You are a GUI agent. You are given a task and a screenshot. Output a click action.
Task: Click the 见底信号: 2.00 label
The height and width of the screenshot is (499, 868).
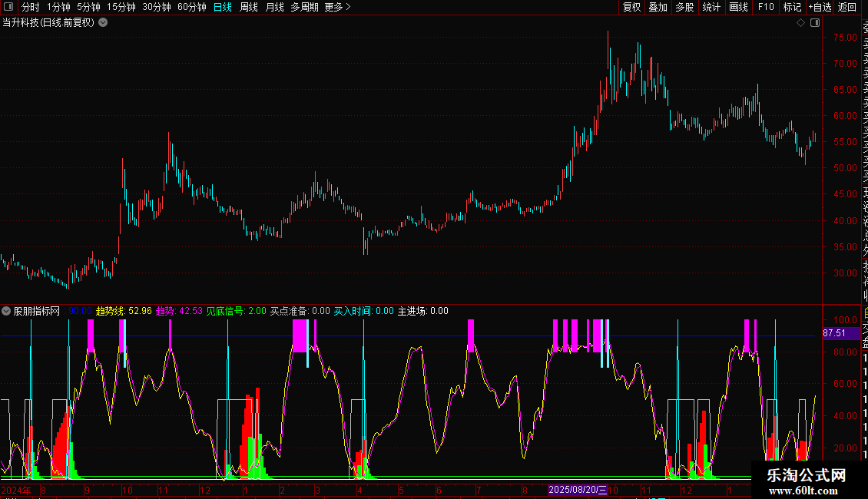(237, 311)
